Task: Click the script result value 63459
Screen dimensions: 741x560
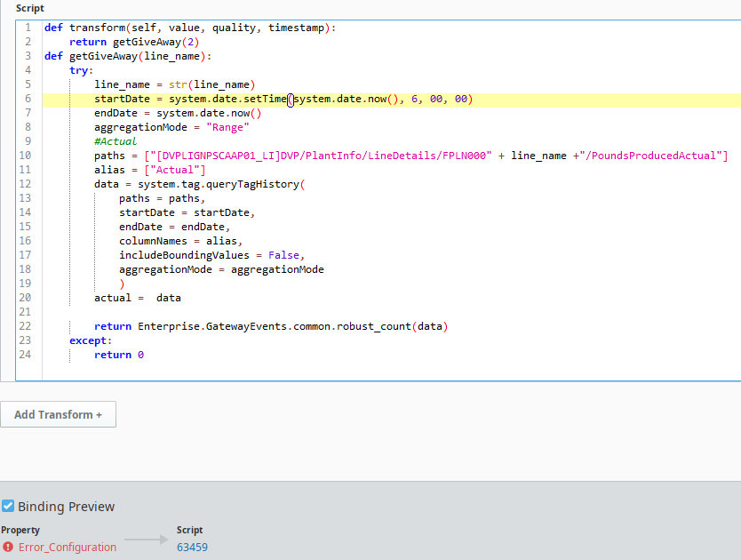Action: pos(192,547)
